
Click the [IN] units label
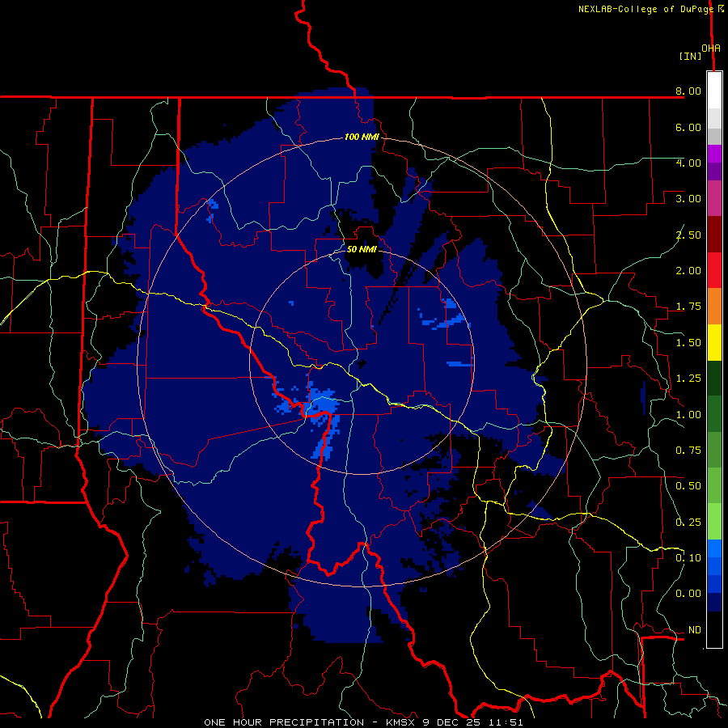[690, 56]
